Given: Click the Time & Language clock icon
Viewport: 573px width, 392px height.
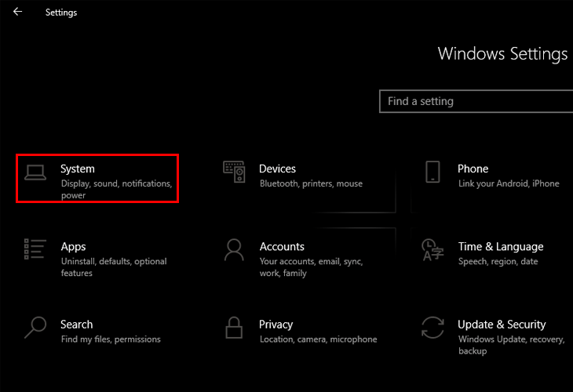Looking at the screenshot, I should click(432, 249).
